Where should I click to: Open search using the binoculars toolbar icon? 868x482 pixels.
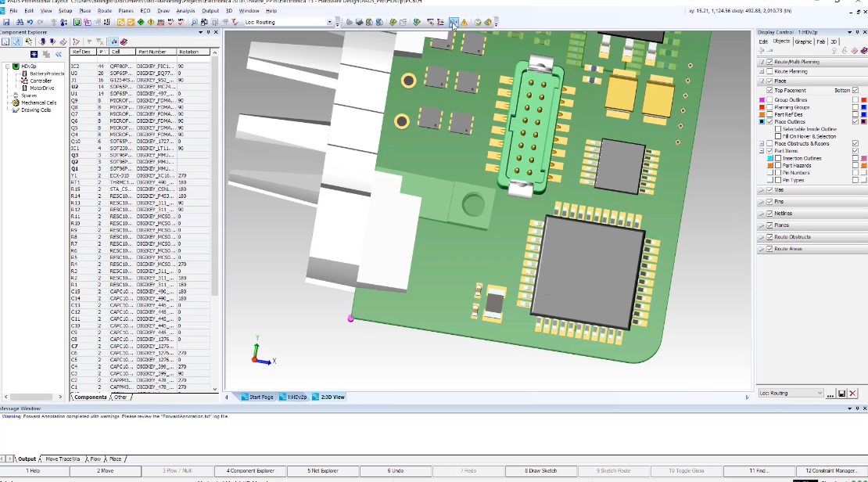(20, 22)
